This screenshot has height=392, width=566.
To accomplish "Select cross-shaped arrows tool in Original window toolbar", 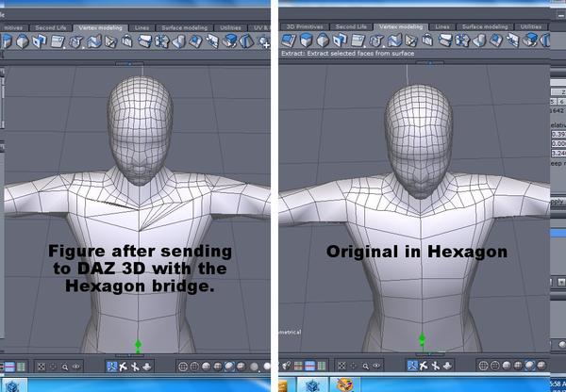I will point(462,40).
